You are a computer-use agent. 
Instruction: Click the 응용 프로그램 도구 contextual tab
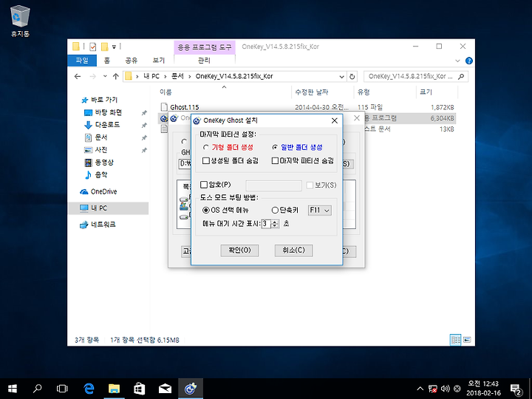[x=205, y=47]
